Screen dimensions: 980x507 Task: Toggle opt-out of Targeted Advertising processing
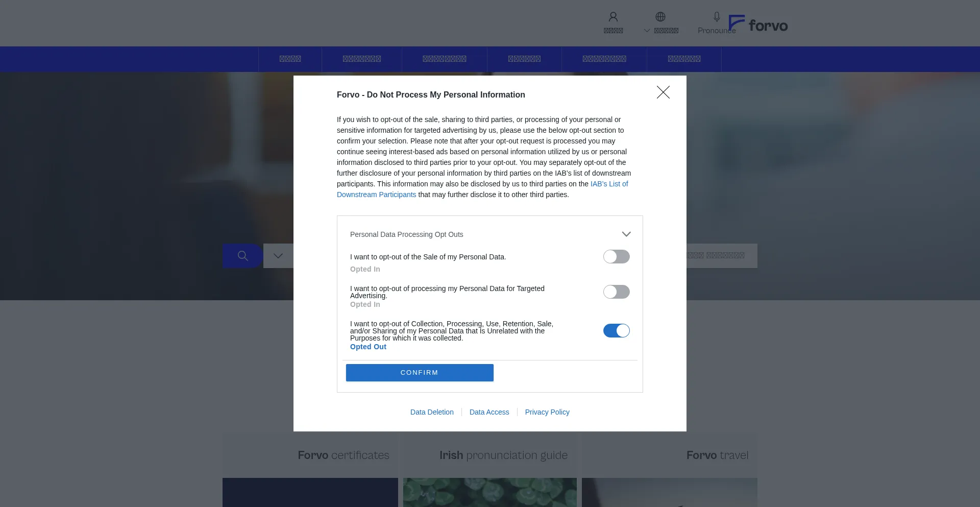click(x=616, y=292)
